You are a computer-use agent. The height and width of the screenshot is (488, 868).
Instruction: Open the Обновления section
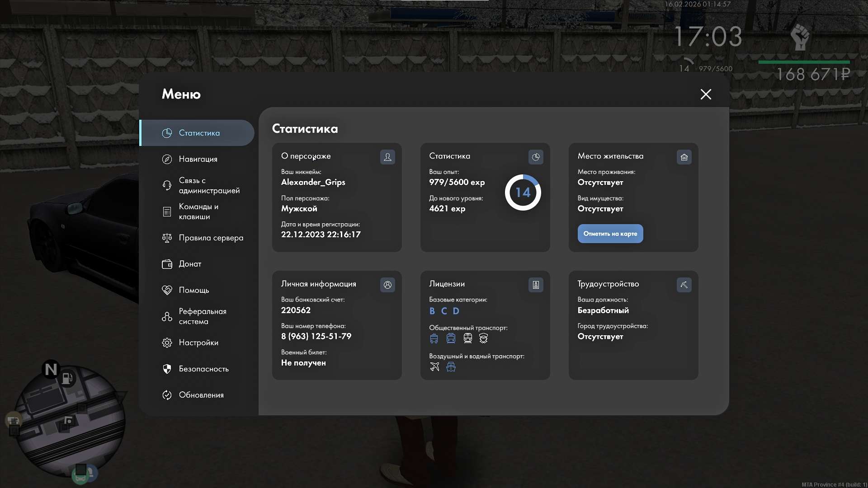pos(201,395)
